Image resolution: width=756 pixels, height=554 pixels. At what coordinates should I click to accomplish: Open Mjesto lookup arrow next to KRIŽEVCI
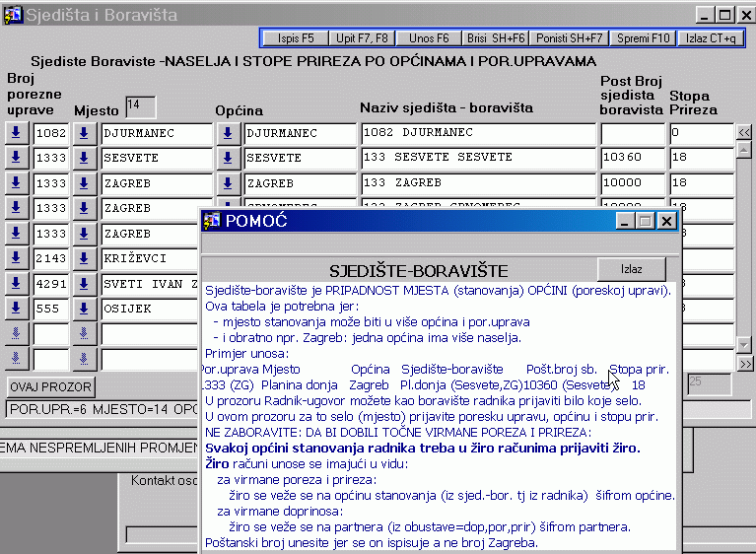click(x=84, y=258)
